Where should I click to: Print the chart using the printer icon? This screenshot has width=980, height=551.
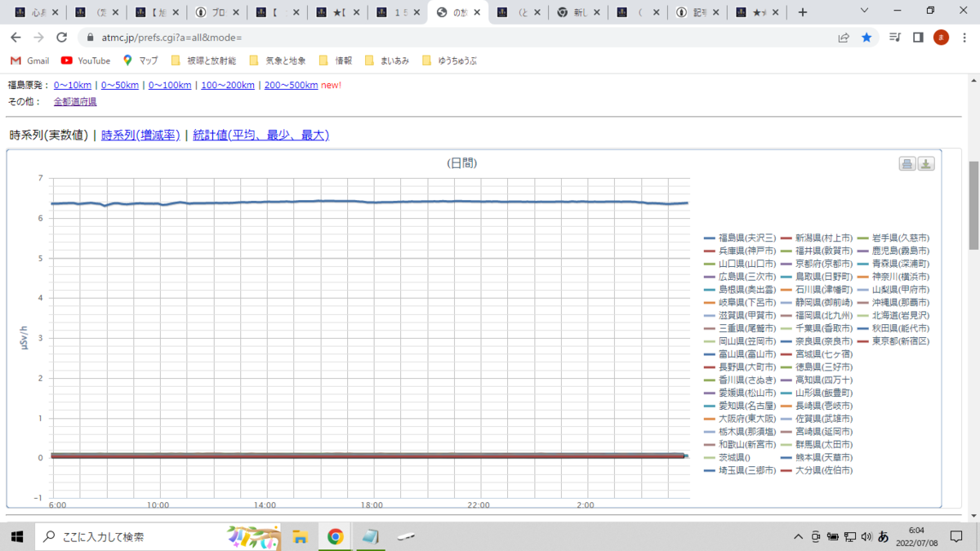(907, 163)
